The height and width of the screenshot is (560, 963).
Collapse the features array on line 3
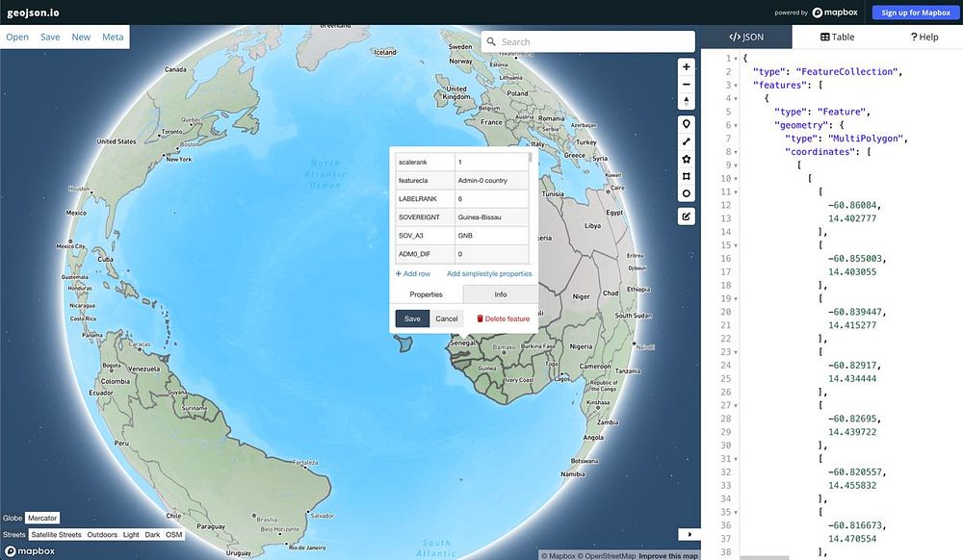[736, 86]
